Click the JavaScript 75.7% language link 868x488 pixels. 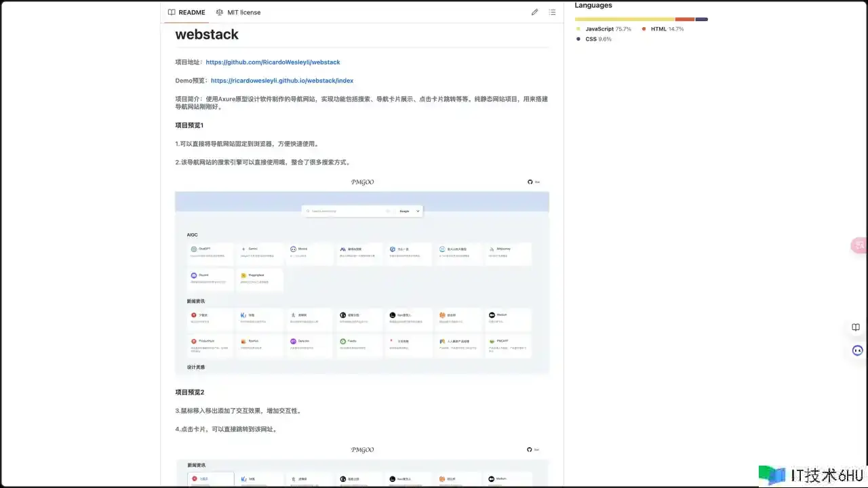tap(608, 29)
